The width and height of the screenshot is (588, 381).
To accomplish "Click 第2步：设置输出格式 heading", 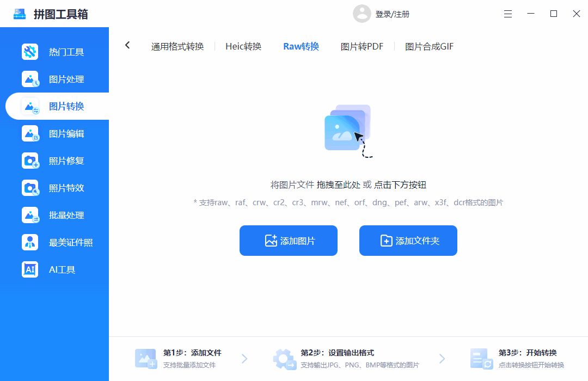I will pyautogui.click(x=337, y=353).
